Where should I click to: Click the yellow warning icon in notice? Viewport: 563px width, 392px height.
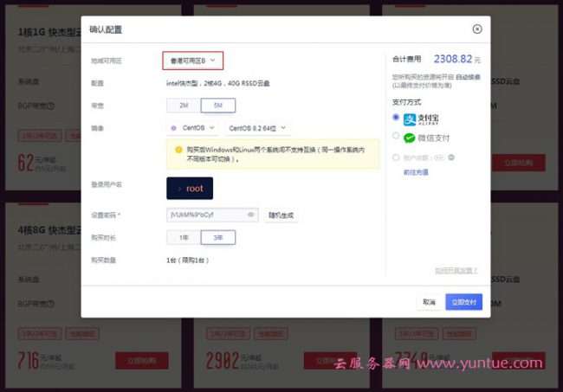pyautogui.click(x=178, y=148)
